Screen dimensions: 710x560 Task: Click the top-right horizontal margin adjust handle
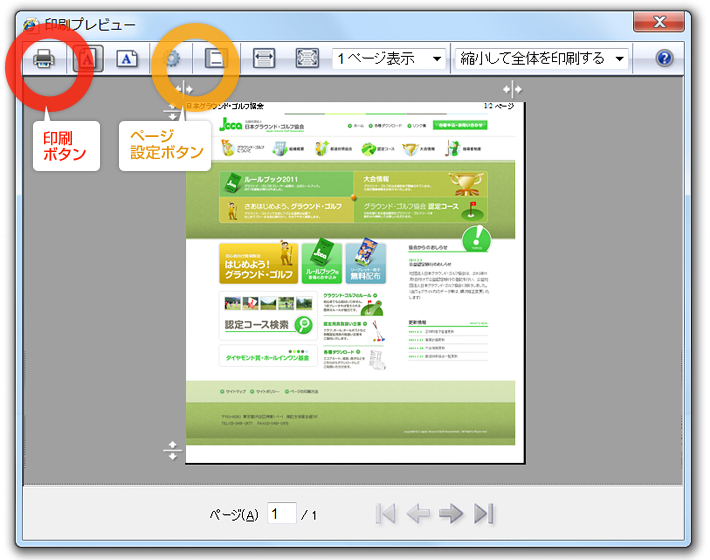pyautogui.click(x=516, y=91)
